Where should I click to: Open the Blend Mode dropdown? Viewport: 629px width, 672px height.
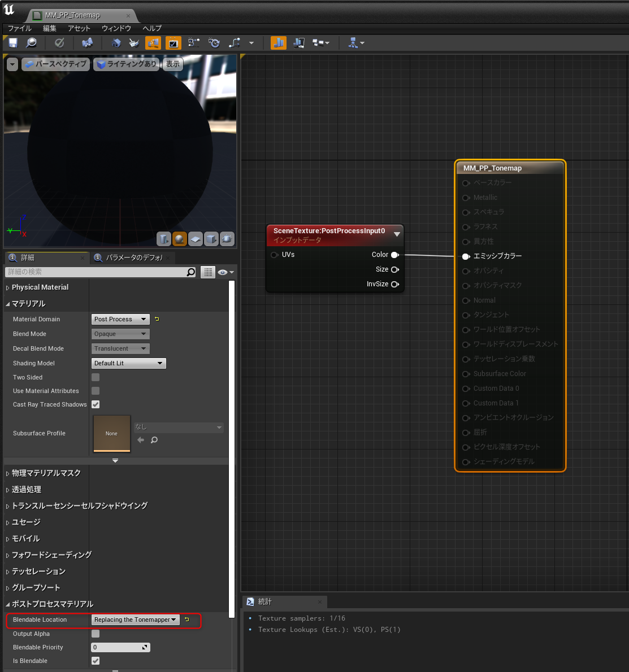tap(120, 334)
